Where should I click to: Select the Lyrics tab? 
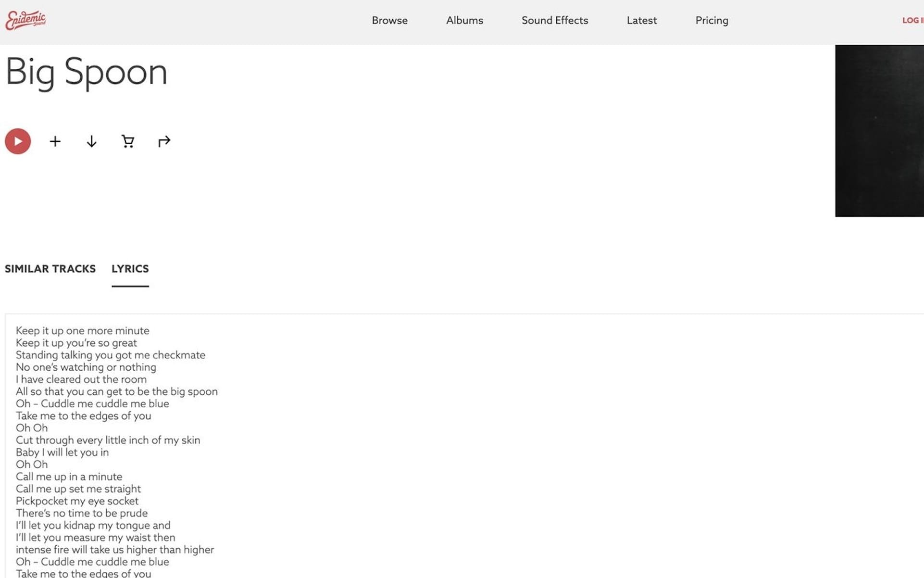pos(130,269)
